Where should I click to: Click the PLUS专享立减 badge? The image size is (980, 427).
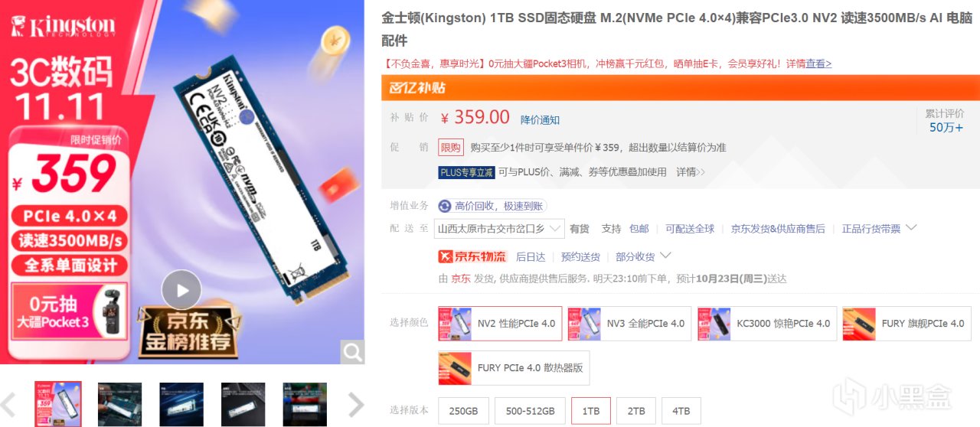coord(466,172)
